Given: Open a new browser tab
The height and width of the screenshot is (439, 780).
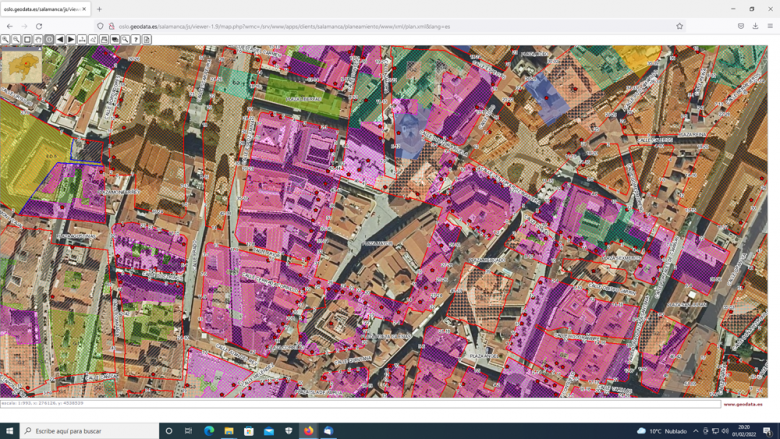Looking at the screenshot, I should point(99,9).
